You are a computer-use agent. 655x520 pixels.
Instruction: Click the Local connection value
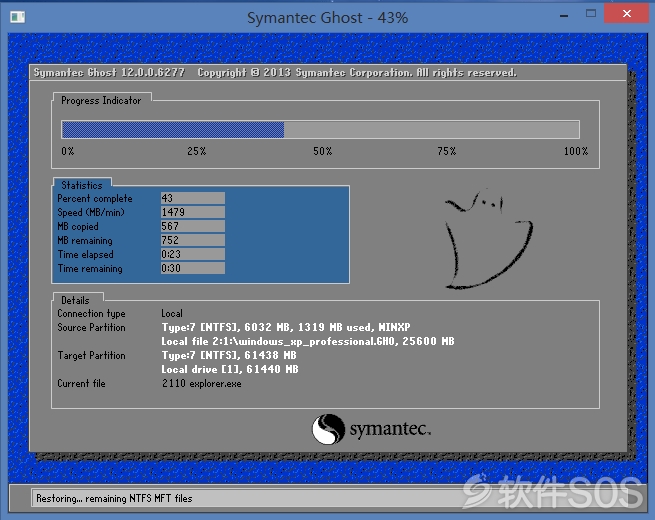click(x=172, y=314)
